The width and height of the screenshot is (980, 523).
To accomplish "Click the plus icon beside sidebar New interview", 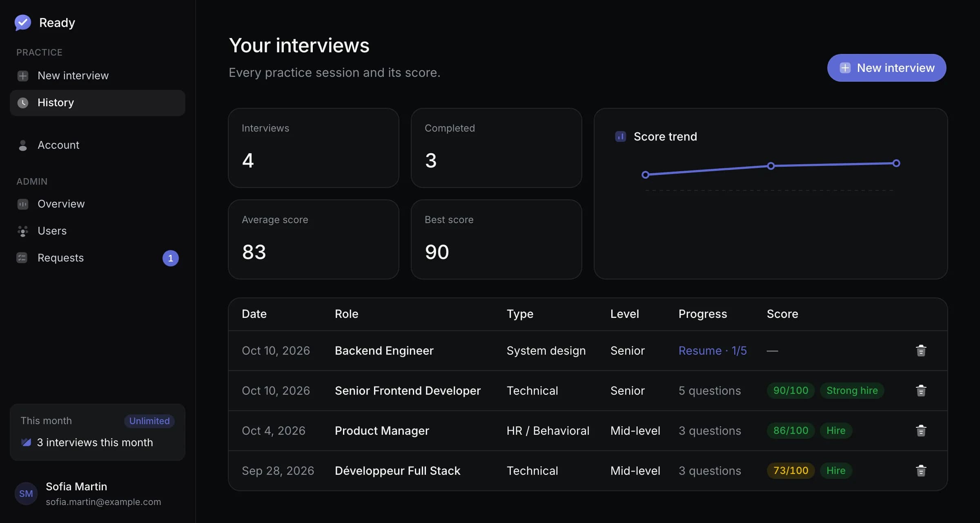I will pos(23,76).
